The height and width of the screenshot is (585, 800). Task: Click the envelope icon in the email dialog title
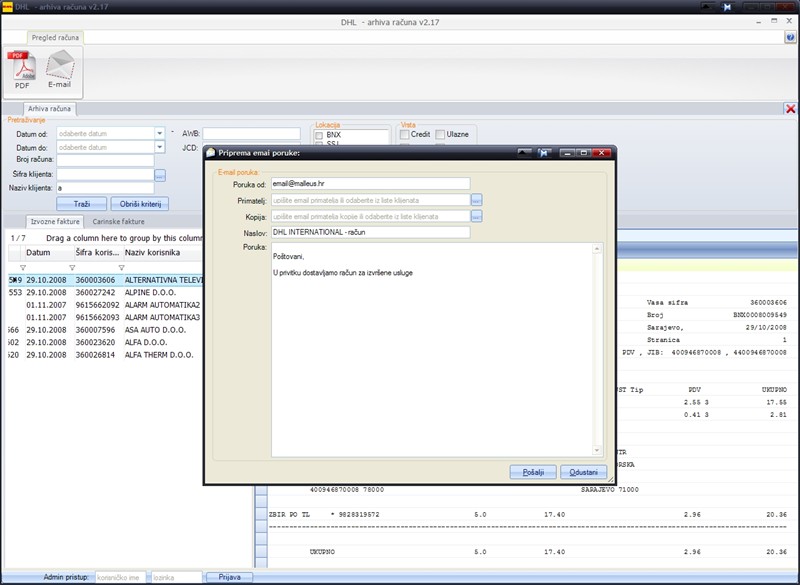tap(210, 152)
